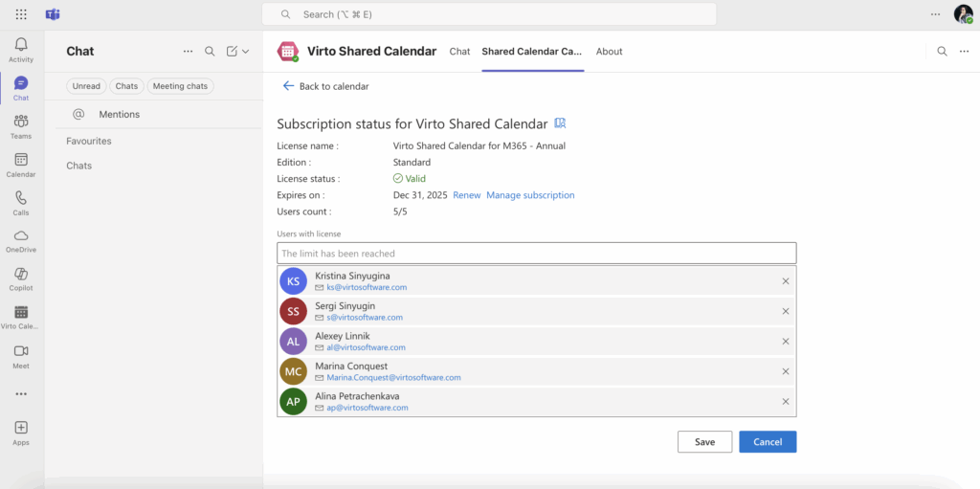Open Calendar in the sidebar
The width and height of the screenshot is (980, 489).
[x=21, y=166]
